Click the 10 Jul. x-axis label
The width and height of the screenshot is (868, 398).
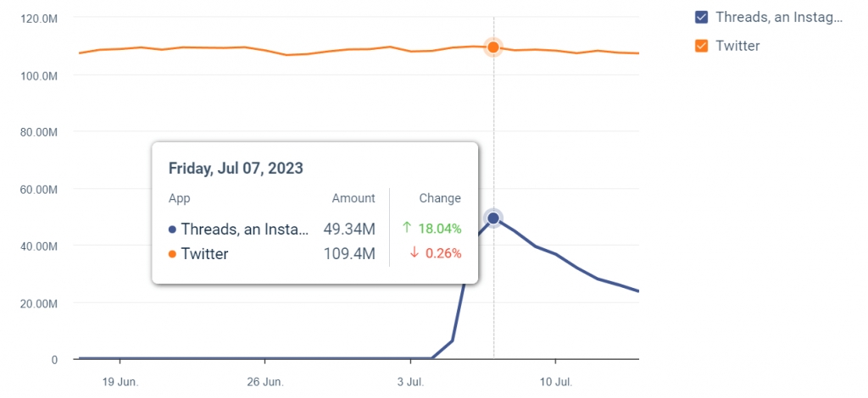[554, 380]
